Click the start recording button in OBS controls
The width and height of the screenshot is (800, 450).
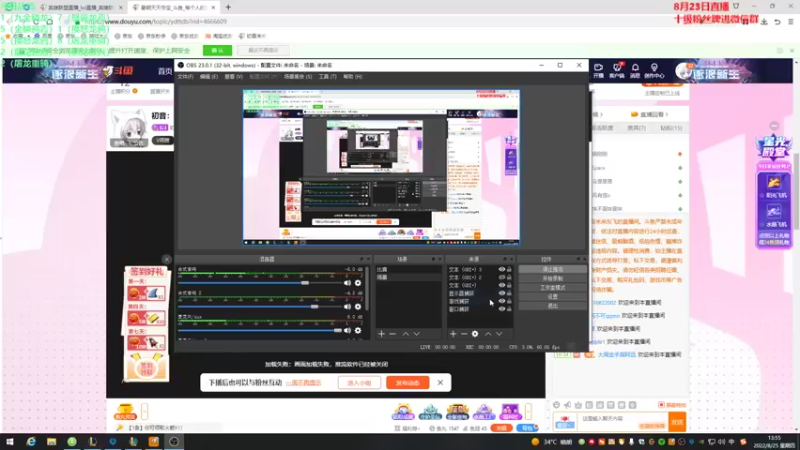tap(553, 279)
